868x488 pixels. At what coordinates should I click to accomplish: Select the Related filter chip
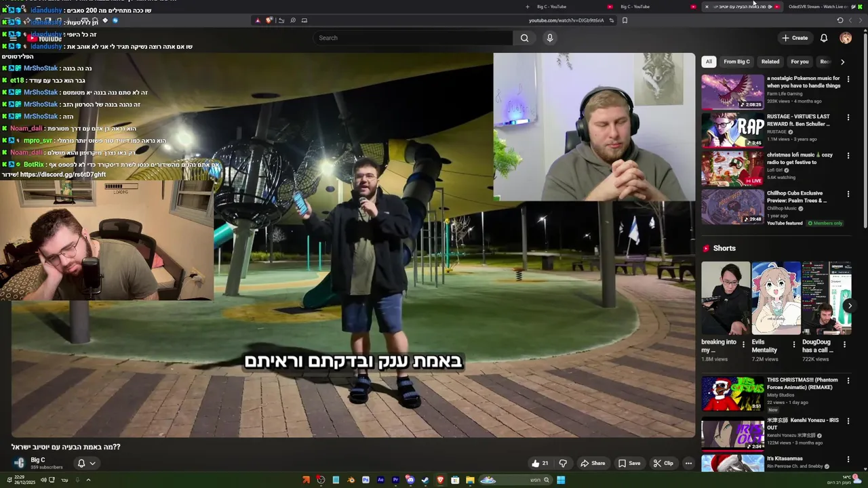(770, 62)
